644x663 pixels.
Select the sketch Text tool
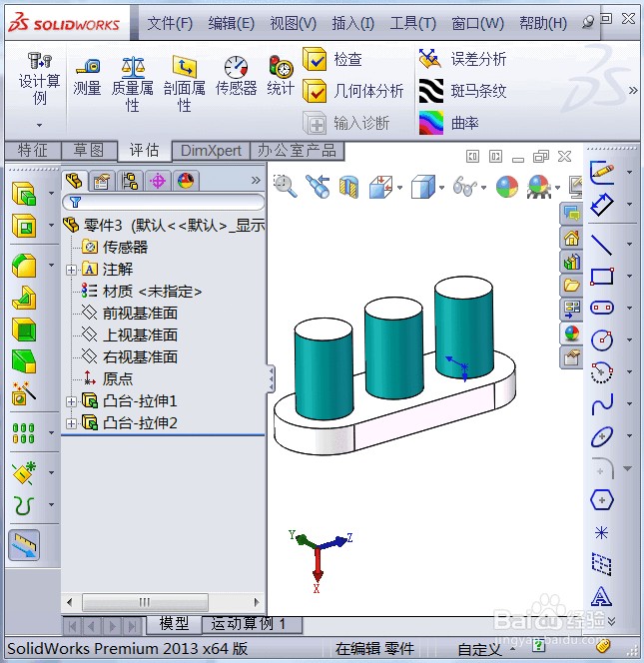coord(601,597)
